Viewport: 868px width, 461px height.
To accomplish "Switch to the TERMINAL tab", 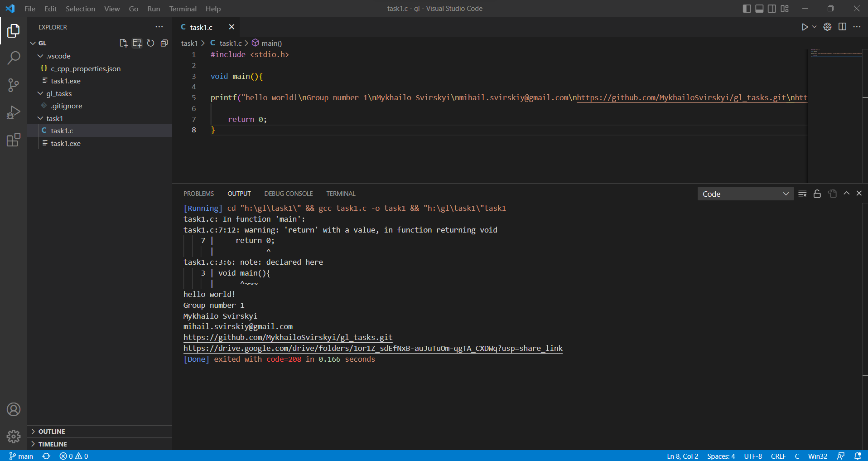I will [341, 194].
